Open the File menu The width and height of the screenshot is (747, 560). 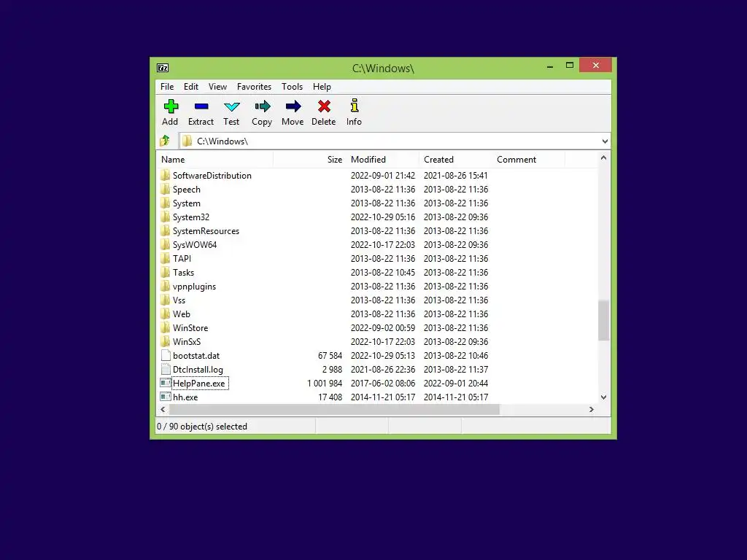[x=167, y=87]
